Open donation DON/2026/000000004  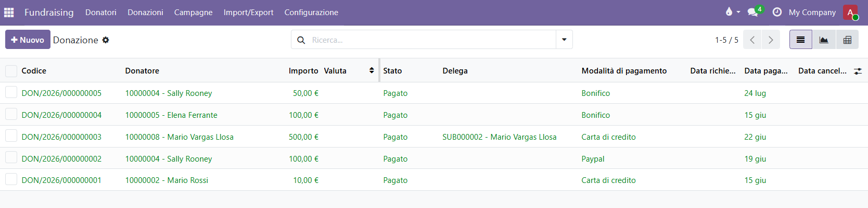coord(61,115)
